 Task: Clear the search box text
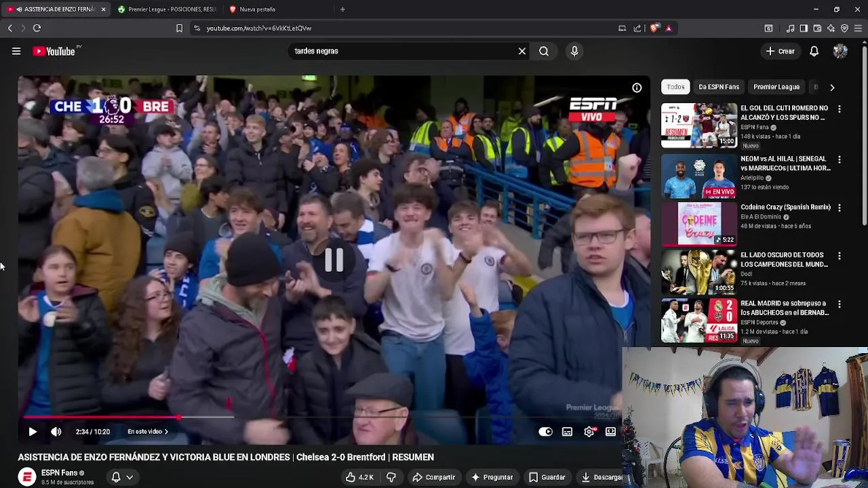[x=522, y=51]
